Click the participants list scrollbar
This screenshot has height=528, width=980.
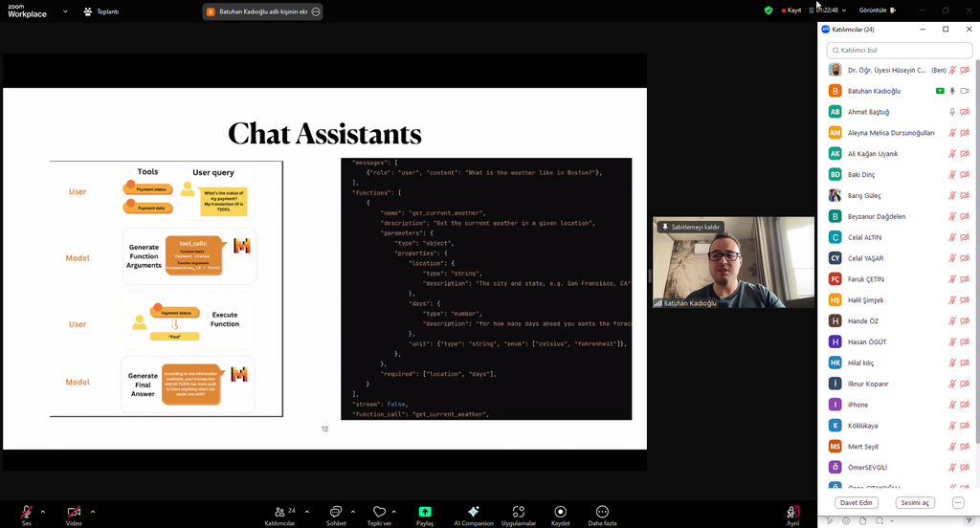click(977, 250)
